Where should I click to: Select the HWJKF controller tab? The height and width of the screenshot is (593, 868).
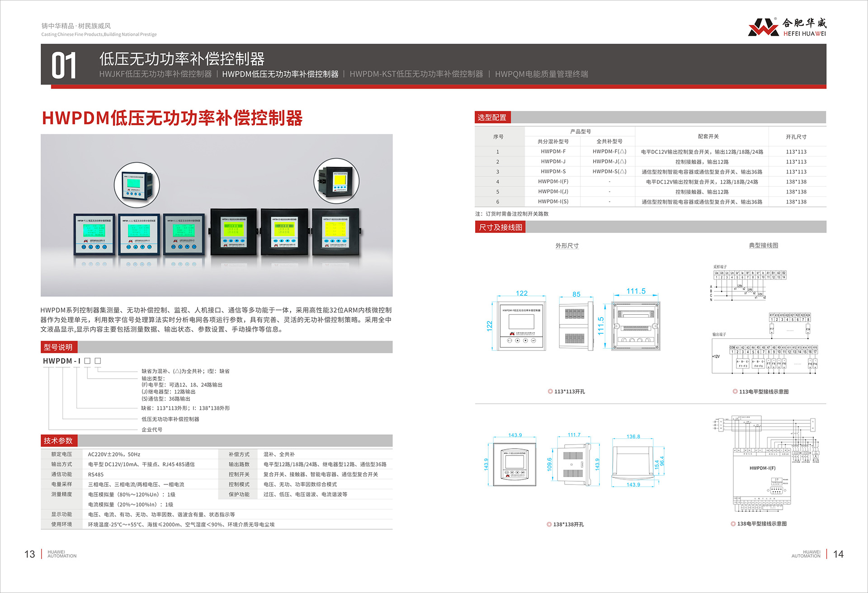(x=156, y=74)
